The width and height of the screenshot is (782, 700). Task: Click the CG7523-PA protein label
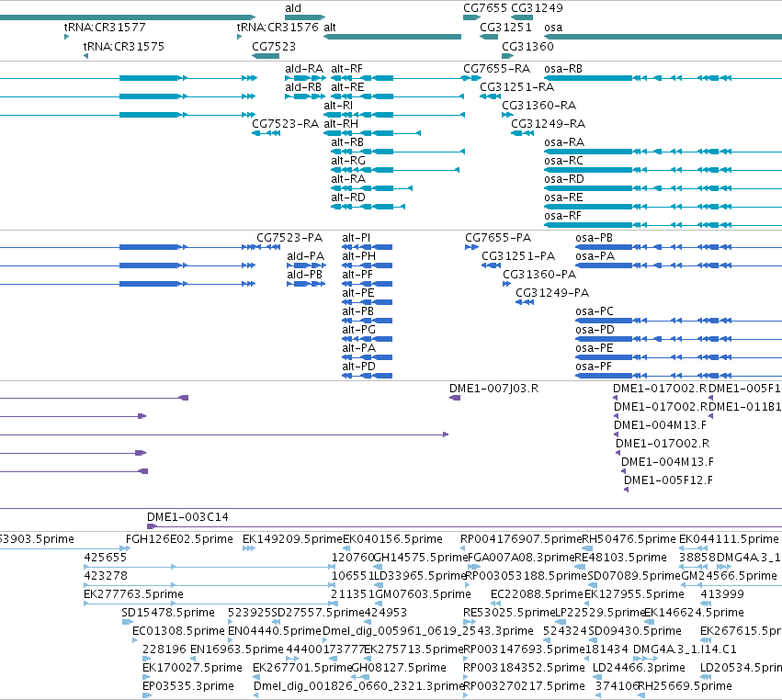tap(289, 237)
